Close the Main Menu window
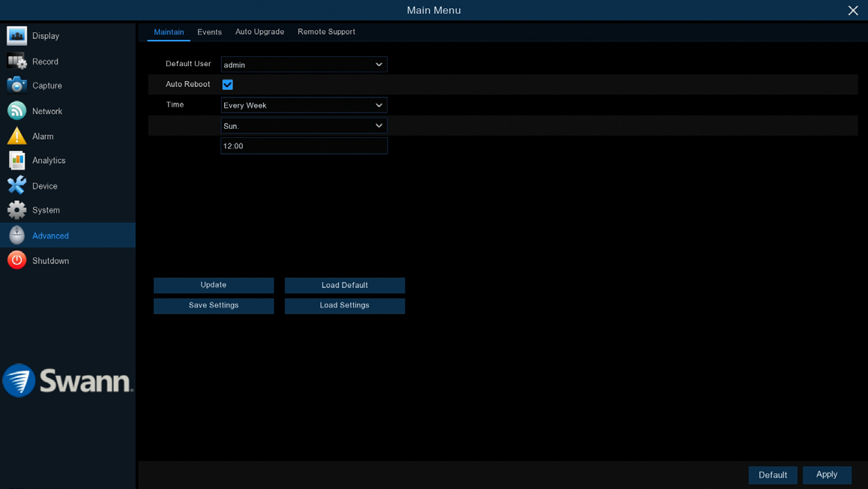Viewport: 868px width, 489px height. pyautogui.click(x=852, y=10)
